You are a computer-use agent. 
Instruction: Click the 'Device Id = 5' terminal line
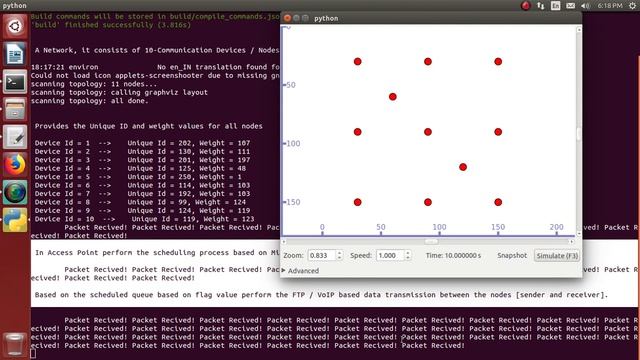138,177
